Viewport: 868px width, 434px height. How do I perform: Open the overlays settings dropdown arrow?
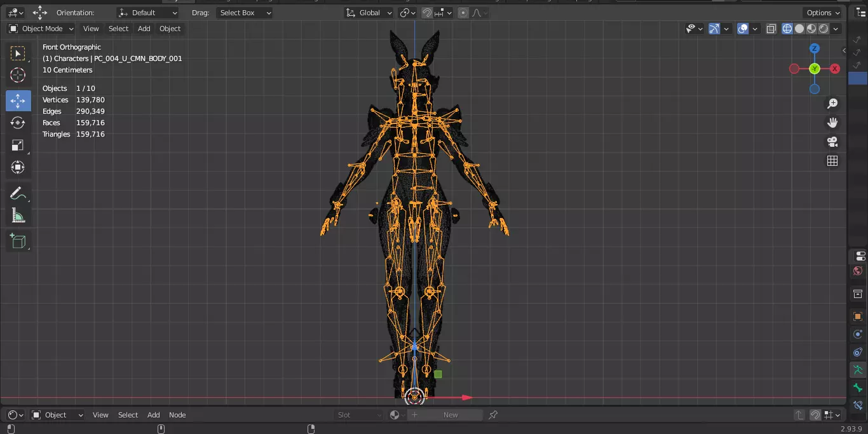(x=755, y=29)
